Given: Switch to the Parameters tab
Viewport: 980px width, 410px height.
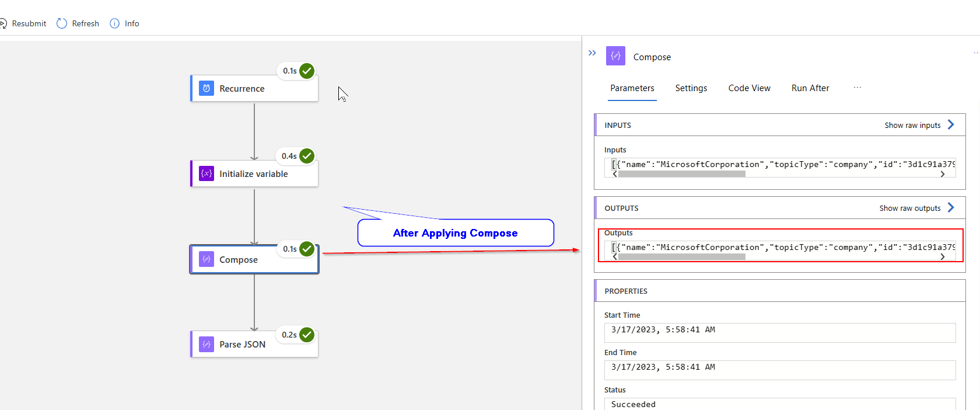Looking at the screenshot, I should (632, 88).
